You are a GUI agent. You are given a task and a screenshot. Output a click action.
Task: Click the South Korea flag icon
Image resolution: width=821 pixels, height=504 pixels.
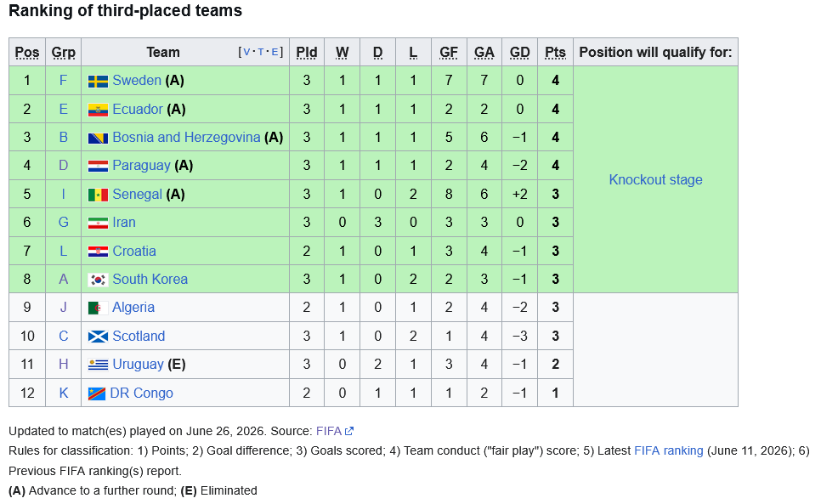point(98,280)
